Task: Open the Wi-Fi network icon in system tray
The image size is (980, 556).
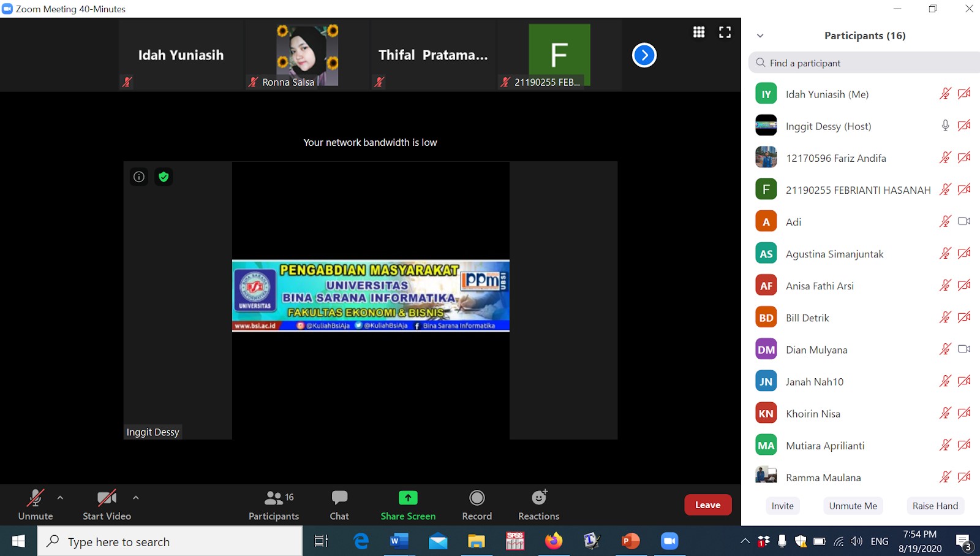Action: pos(839,541)
